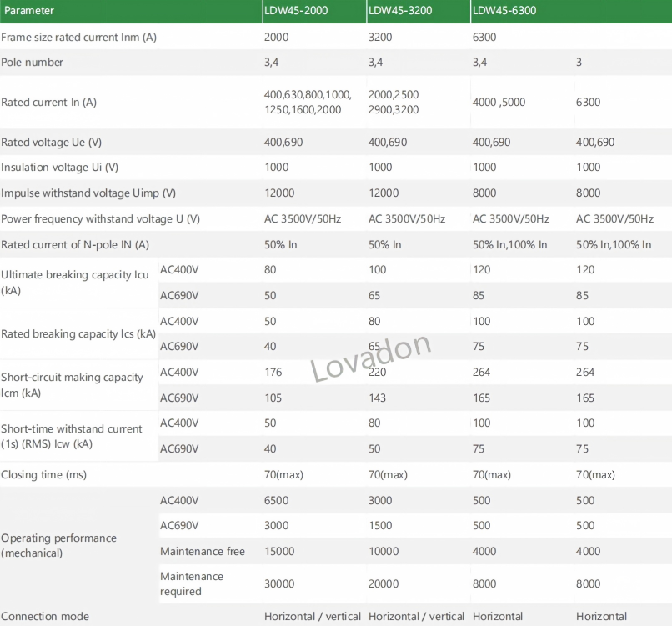This screenshot has width=672, height=626.
Task: Click 'Rated breaking capacity Ics (kA)' label
Action: [78, 333]
